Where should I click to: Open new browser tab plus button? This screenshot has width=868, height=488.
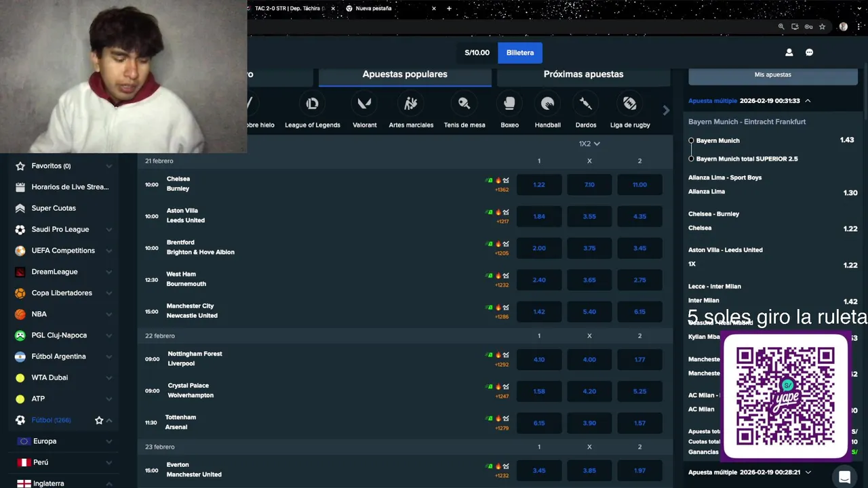449,8
